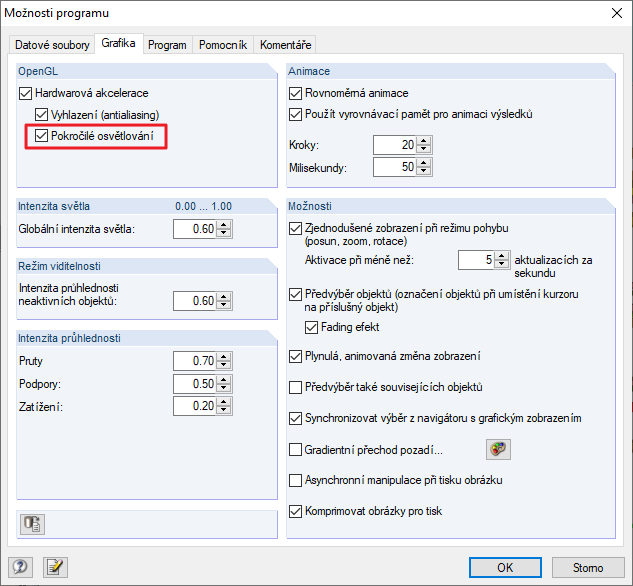Decrease Milisekundy value with down arrow

coord(423,171)
